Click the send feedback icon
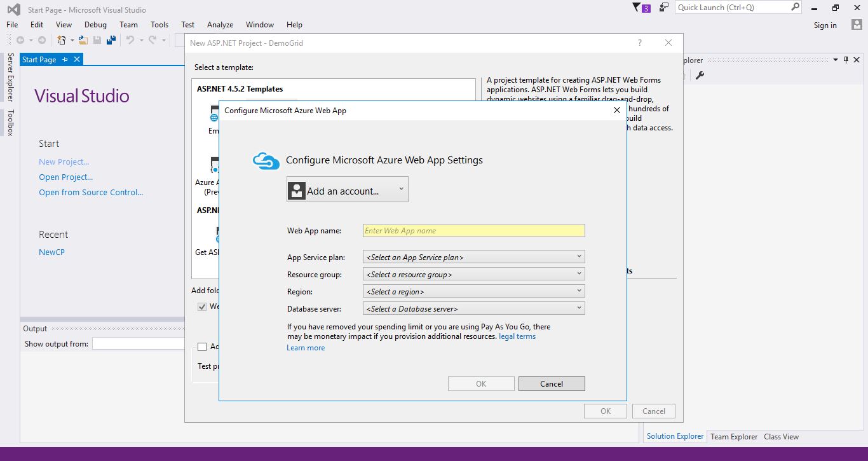Screen dimensions: 868x461 point(664,8)
